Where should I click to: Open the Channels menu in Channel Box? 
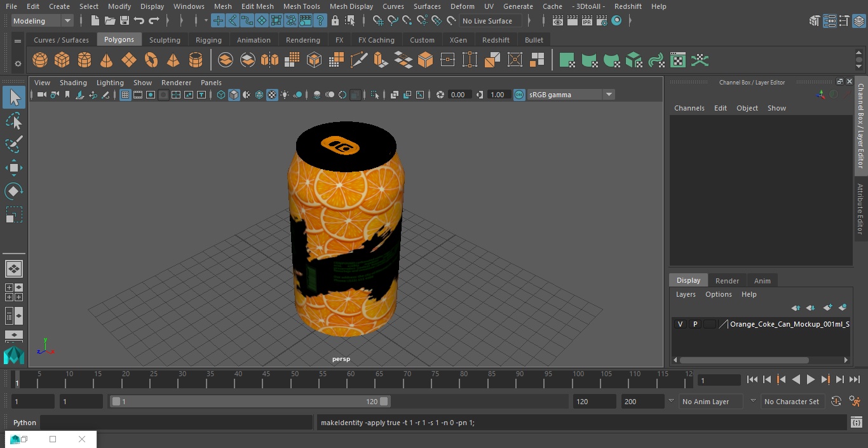[x=689, y=108]
